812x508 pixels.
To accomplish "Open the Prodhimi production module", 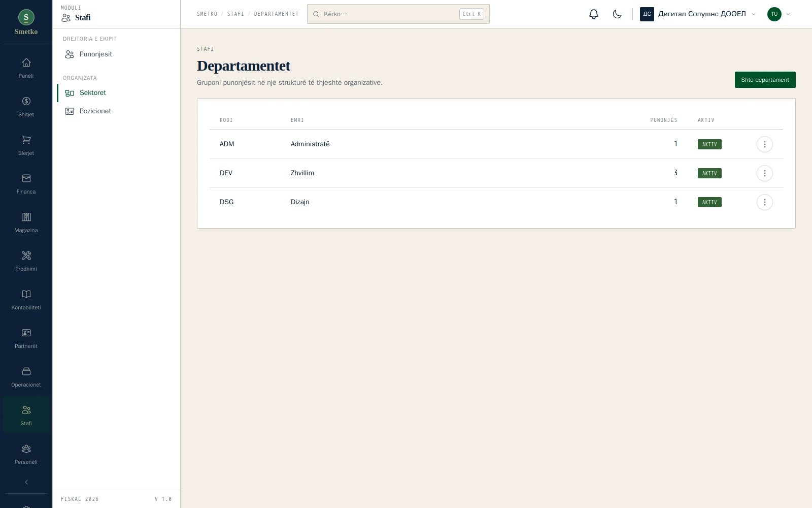I will [x=26, y=262].
